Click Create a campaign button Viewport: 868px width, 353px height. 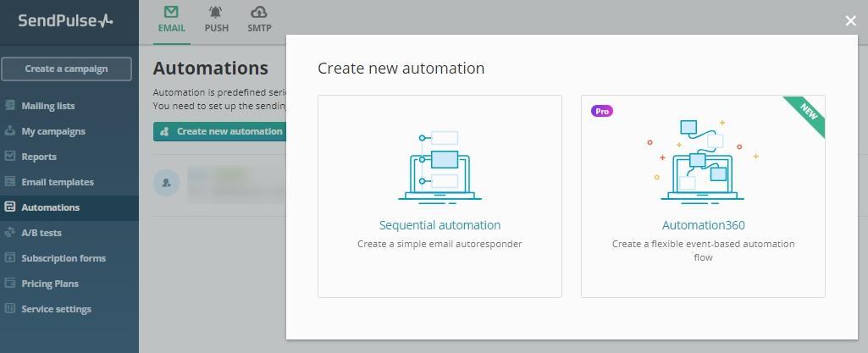[66, 69]
